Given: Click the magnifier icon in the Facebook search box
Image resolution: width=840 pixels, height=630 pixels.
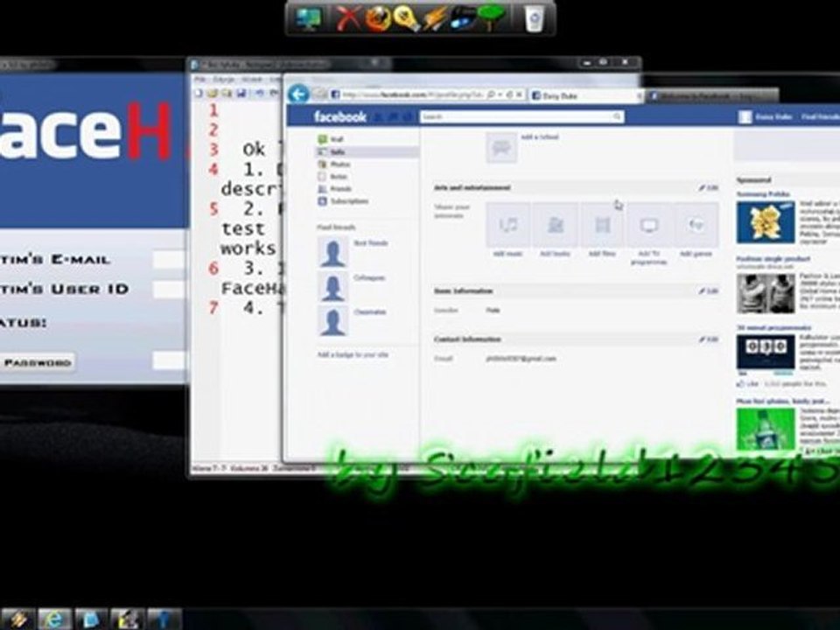Looking at the screenshot, I should [617, 116].
